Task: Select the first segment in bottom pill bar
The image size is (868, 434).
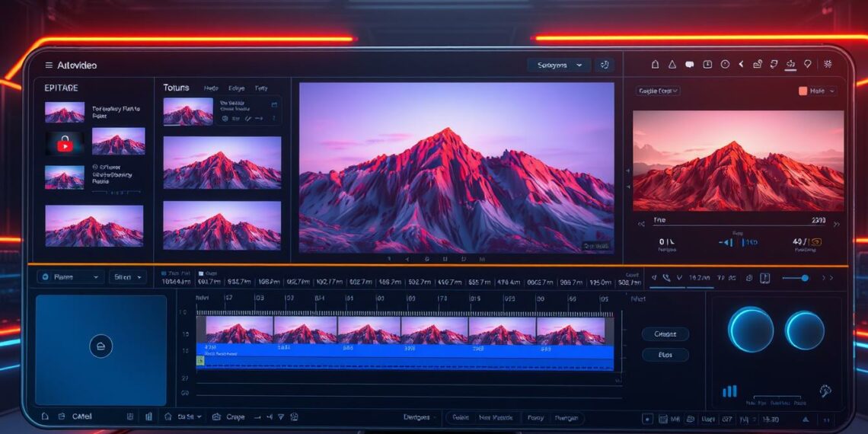Action: click(x=461, y=418)
